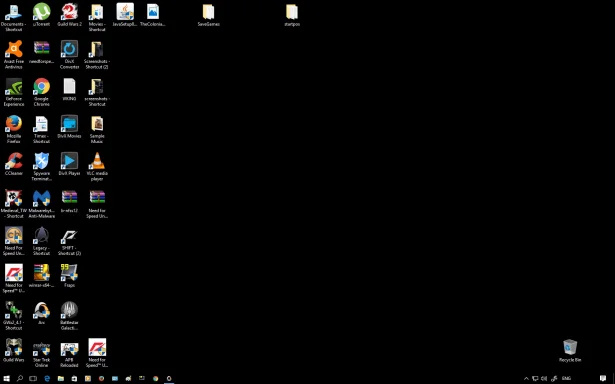Select the DivX Player shortcut
Screen dimensions: 615x384
[x=69, y=164]
